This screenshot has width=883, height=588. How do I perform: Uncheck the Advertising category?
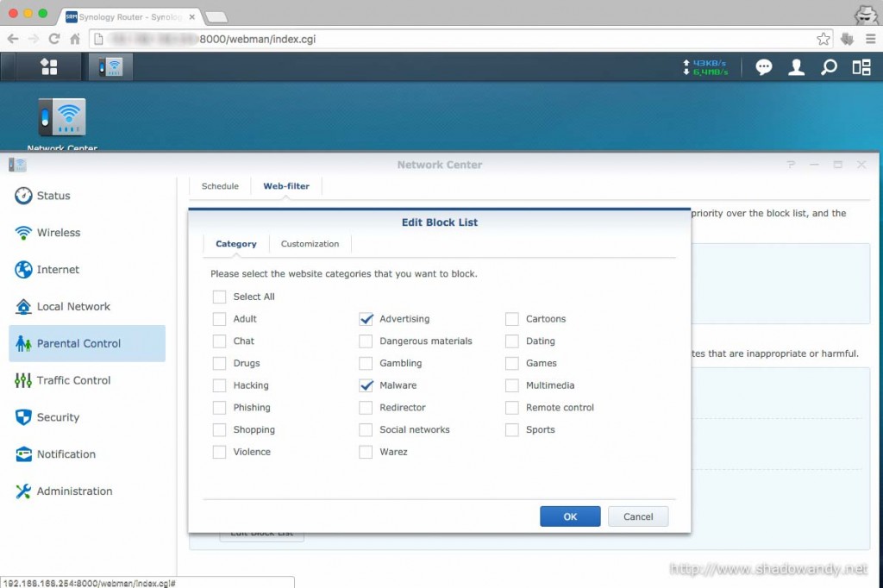pyautogui.click(x=366, y=319)
